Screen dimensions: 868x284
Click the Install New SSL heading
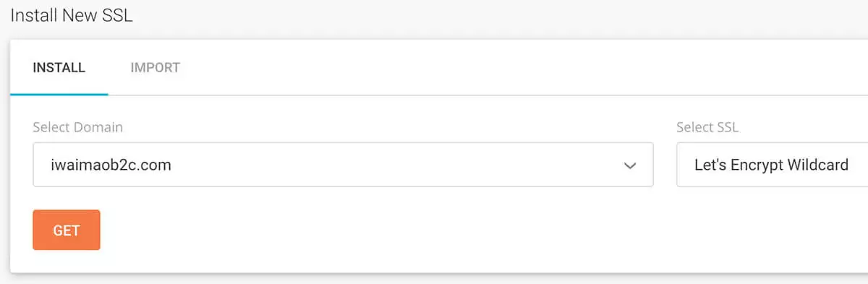(x=72, y=16)
